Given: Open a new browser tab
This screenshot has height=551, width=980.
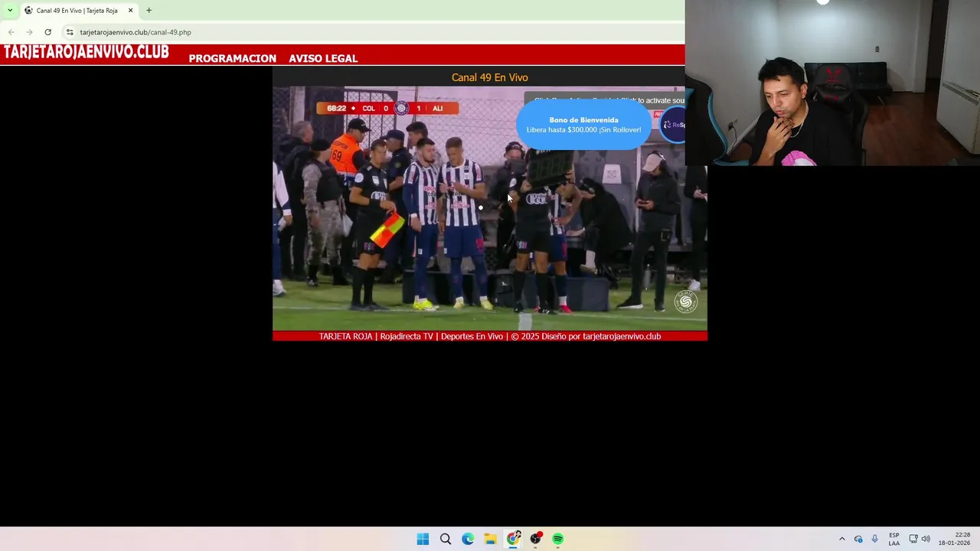Looking at the screenshot, I should click(x=149, y=11).
